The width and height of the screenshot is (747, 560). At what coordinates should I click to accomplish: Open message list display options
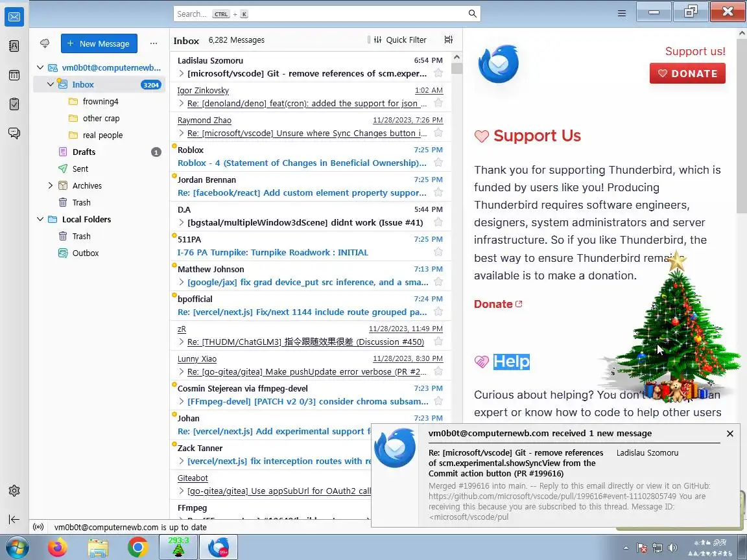(x=448, y=40)
